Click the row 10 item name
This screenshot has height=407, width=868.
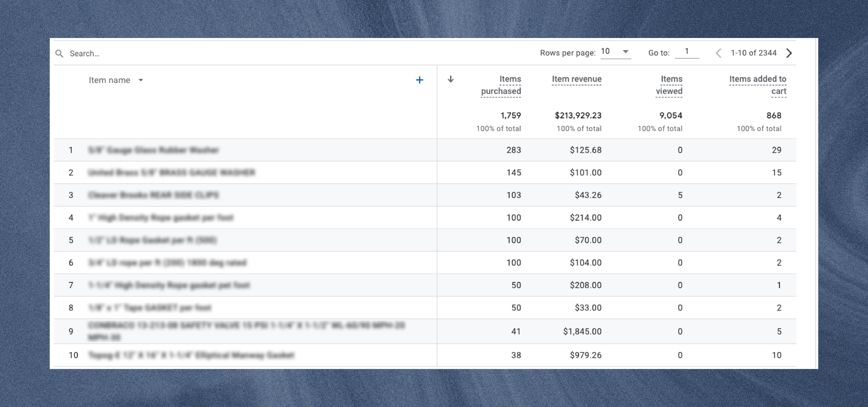tap(191, 355)
